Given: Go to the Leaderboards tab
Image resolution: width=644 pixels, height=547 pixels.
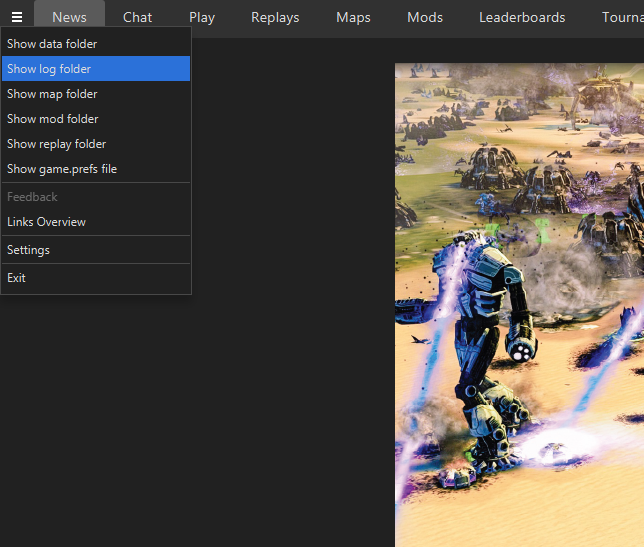Looking at the screenshot, I should 522,17.
